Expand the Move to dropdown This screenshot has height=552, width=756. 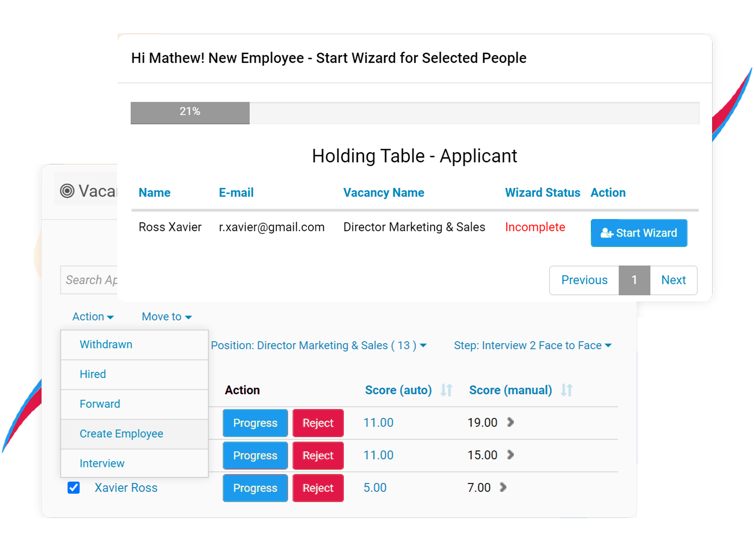click(166, 317)
